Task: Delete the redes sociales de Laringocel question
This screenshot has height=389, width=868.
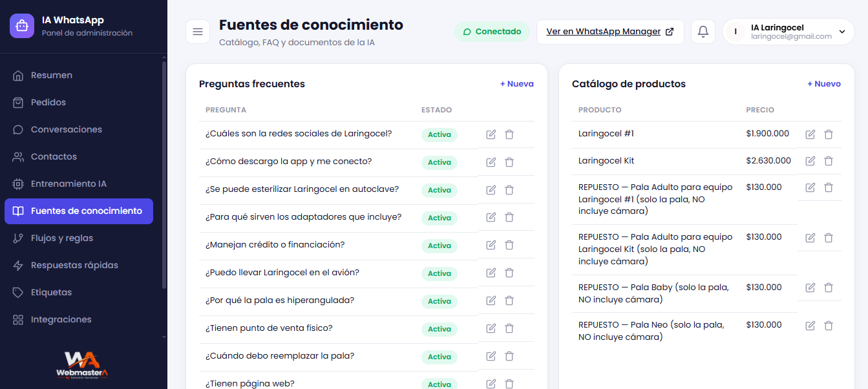Action: pos(509,134)
